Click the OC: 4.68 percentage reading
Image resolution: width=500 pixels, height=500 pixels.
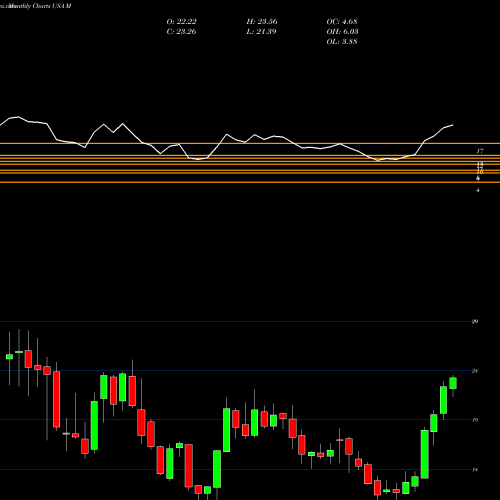(x=342, y=22)
